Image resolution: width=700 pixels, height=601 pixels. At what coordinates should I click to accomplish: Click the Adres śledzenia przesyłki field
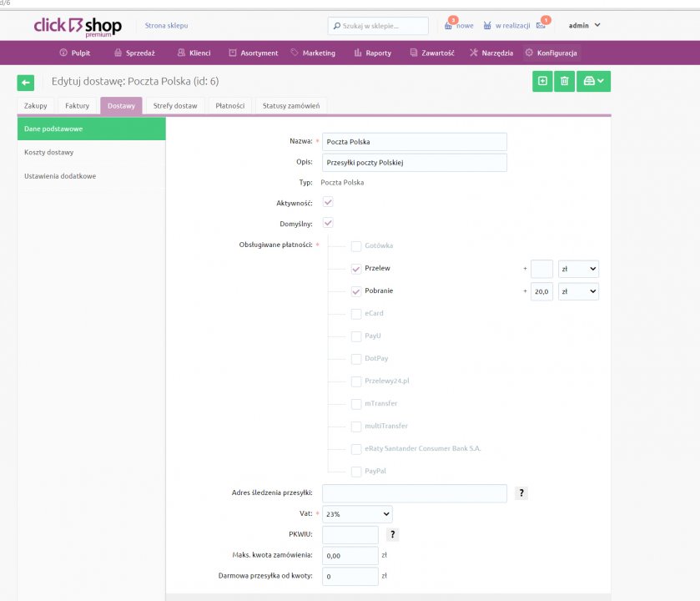tap(415, 493)
